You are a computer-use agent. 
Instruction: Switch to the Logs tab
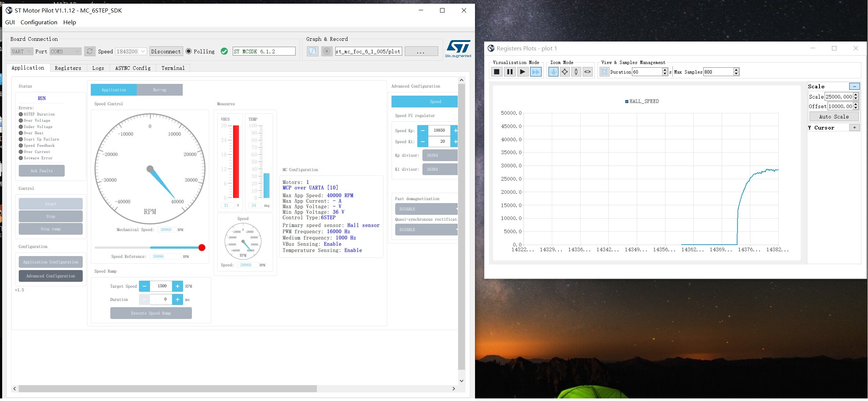[98, 68]
